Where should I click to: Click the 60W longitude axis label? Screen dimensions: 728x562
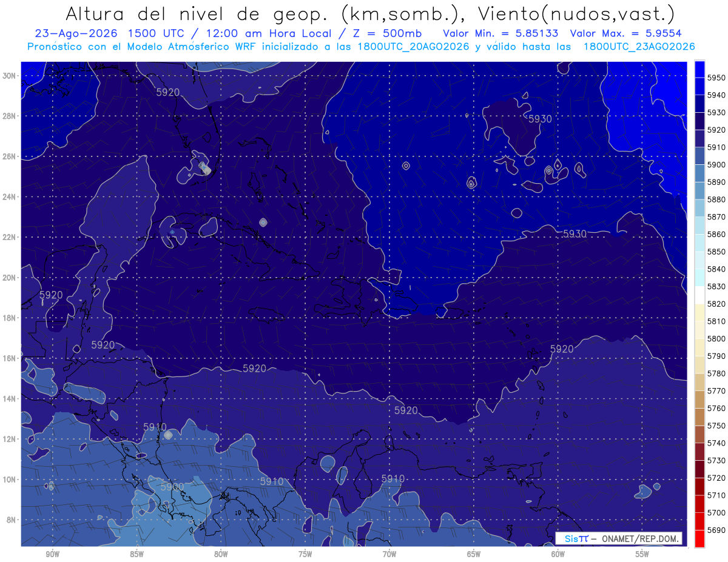[558, 554]
